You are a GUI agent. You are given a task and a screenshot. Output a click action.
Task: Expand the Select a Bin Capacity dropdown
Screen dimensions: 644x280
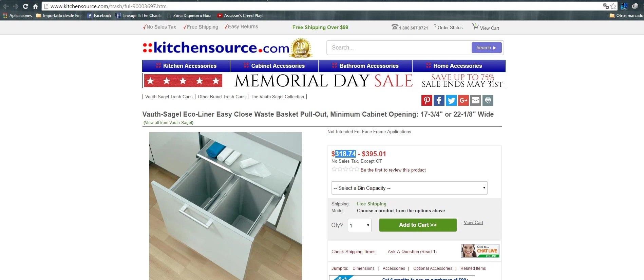pos(409,188)
